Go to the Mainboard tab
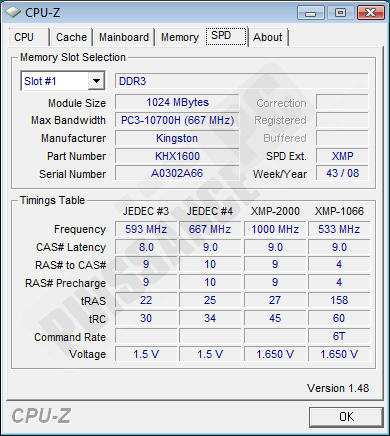 124,37
